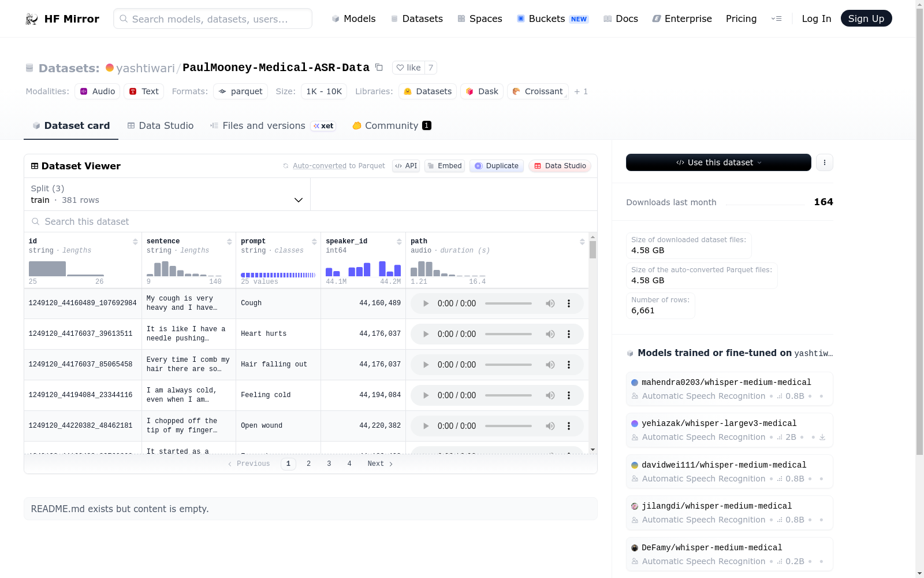Open Buckets in the top navigation
The image size is (924, 578).
click(553, 18)
